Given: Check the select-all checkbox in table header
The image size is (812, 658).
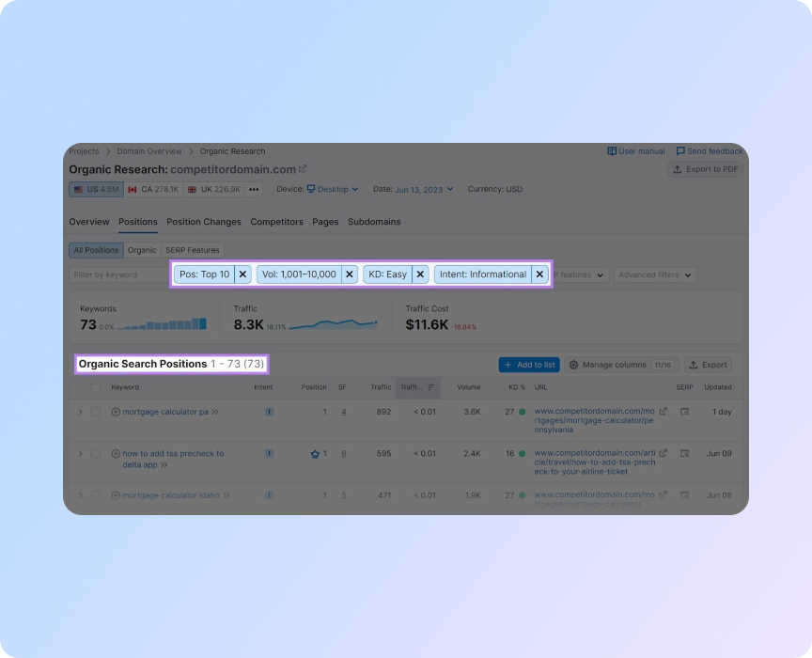Looking at the screenshot, I should [x=96, y=387].
